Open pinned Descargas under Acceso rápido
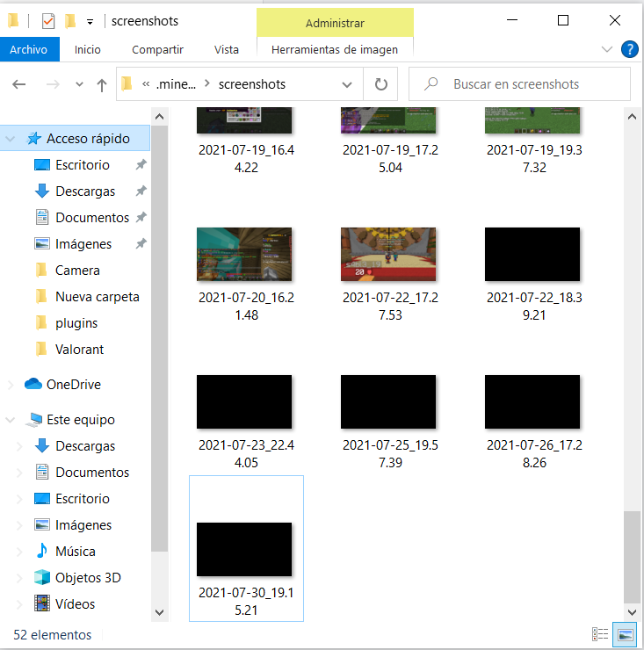Image resolution: width=644 pixels, height=650 pixels. coord(85,191)
